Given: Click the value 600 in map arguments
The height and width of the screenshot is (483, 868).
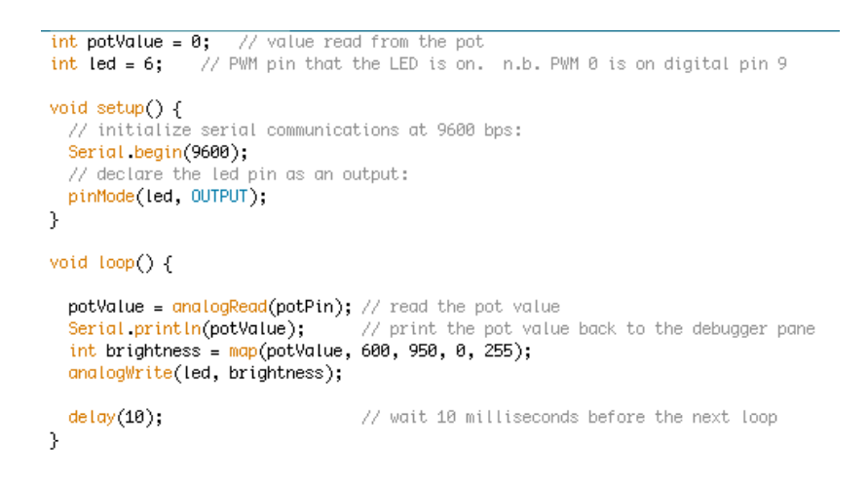Looking at the screenshot, I should pos(375,352).
